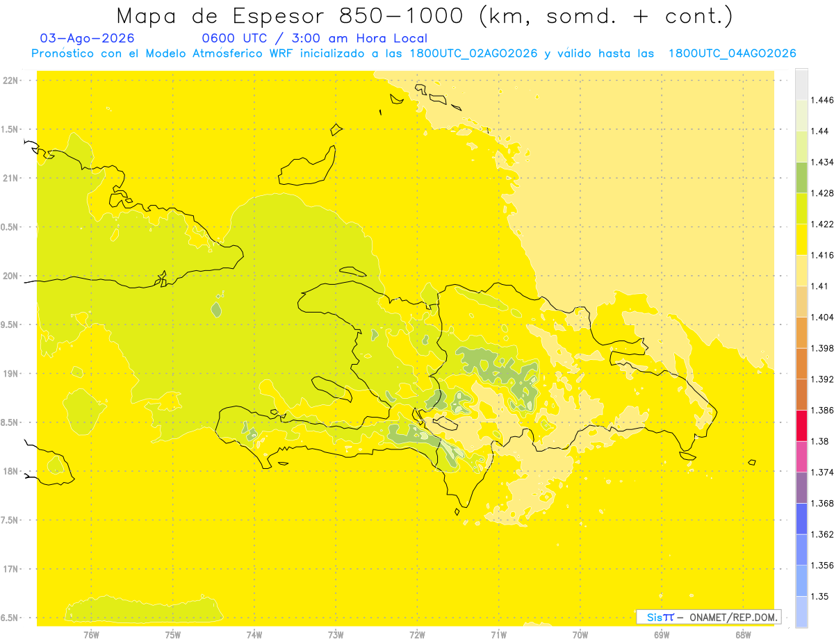Click the 75W longitude axis label

[x=173, y=635]
